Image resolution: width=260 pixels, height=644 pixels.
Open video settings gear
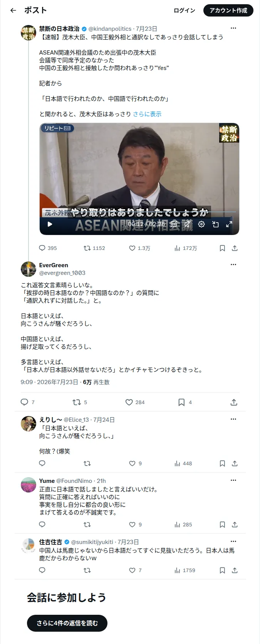click(x=201, y=224)
